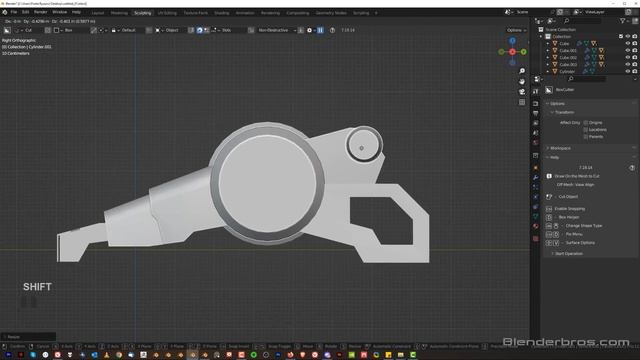Screen dimensions: 640x360
Task: Open the active tool properties tab icon
Action: (x=536, y=92)
